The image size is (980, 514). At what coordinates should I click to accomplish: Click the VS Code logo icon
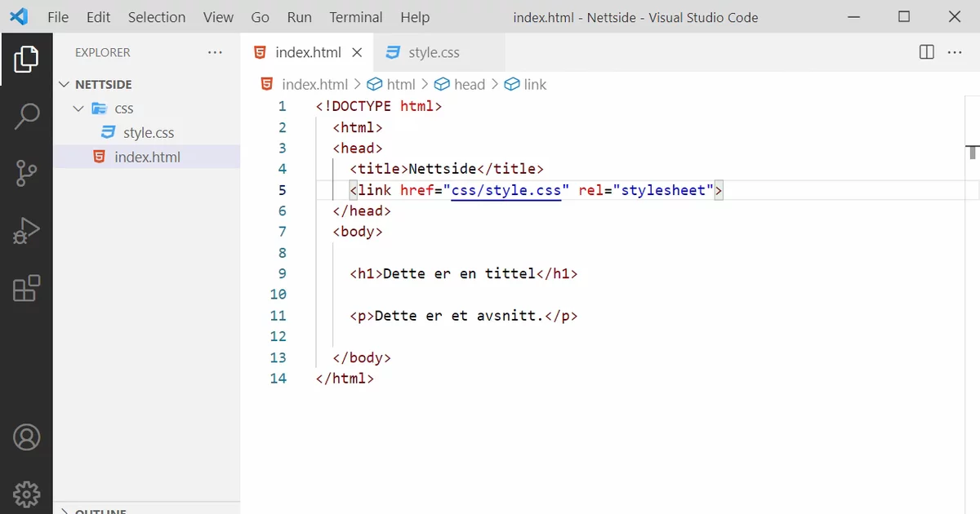point(19,17)
